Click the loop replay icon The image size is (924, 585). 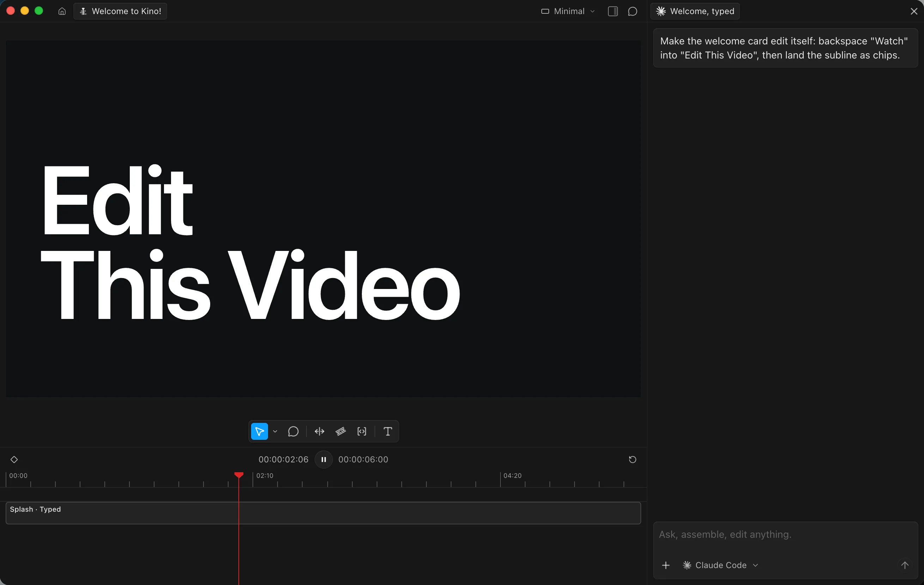(x=632, y=459)
